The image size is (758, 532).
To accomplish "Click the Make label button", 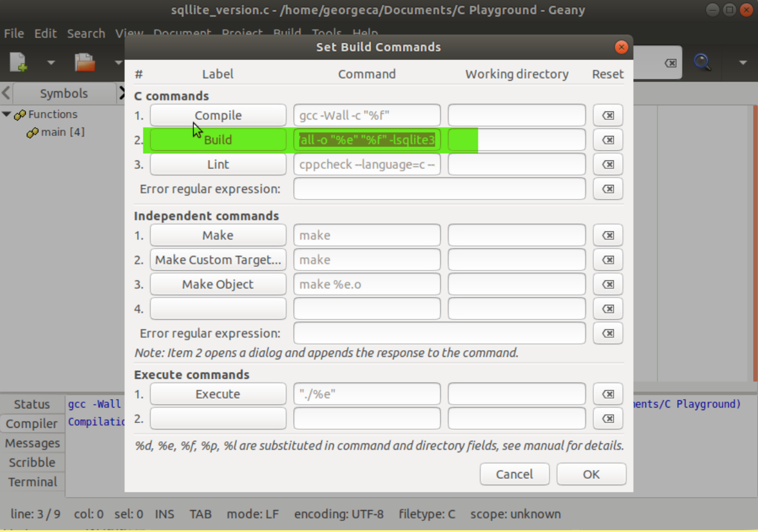I will coord(218,235).
